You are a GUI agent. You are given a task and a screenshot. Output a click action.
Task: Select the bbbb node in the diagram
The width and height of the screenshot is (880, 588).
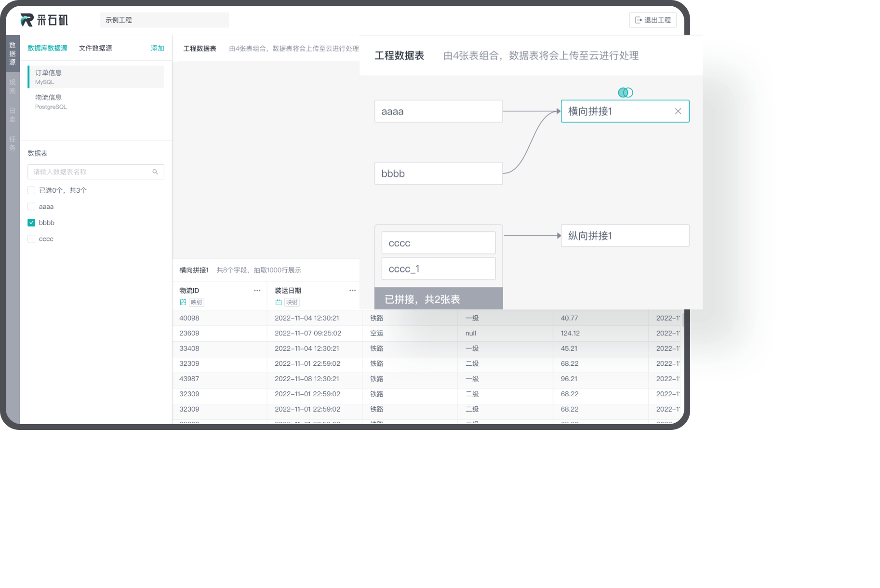click(439, 174)
